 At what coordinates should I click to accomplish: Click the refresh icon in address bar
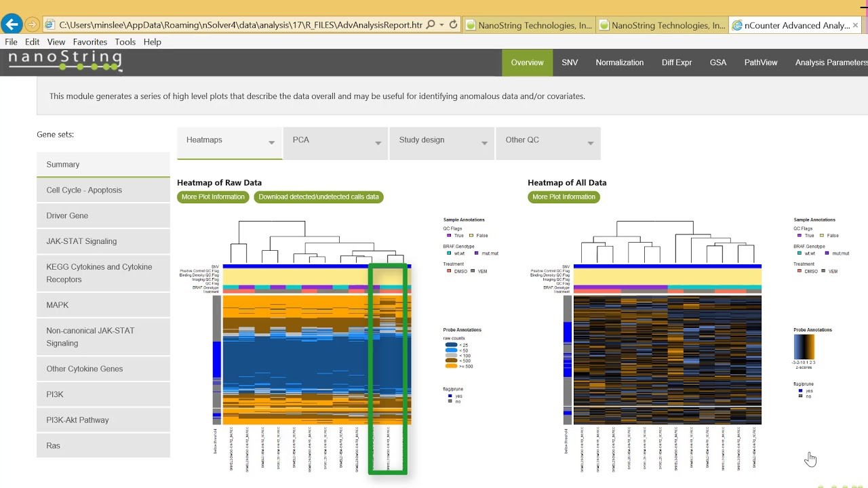coord(453,25)
